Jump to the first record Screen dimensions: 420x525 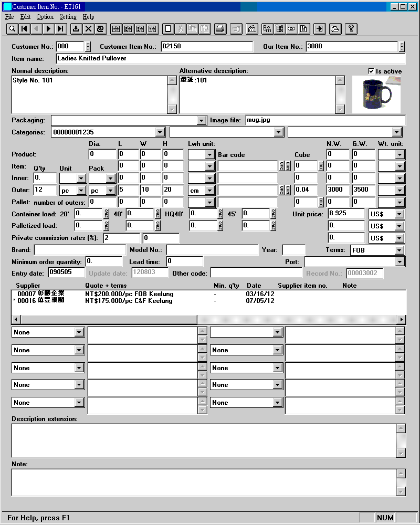pyautogui.click(x=24, y=29)
